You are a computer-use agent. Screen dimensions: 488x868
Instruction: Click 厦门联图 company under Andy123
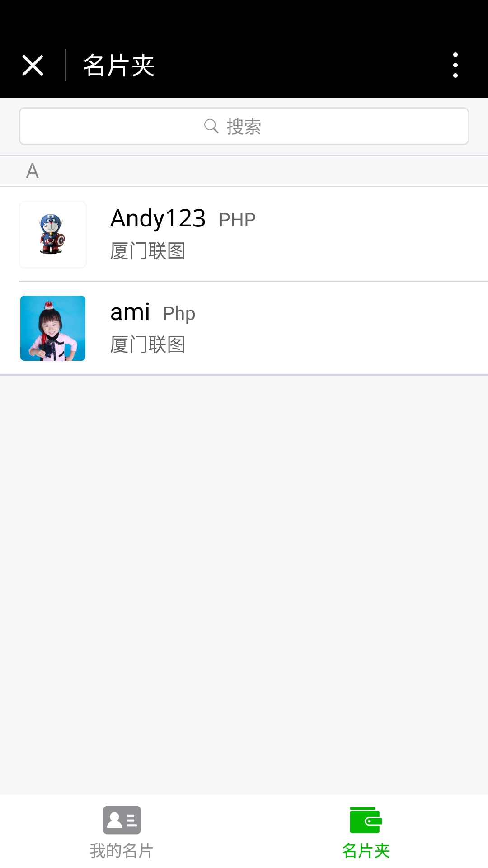[148, 251]
